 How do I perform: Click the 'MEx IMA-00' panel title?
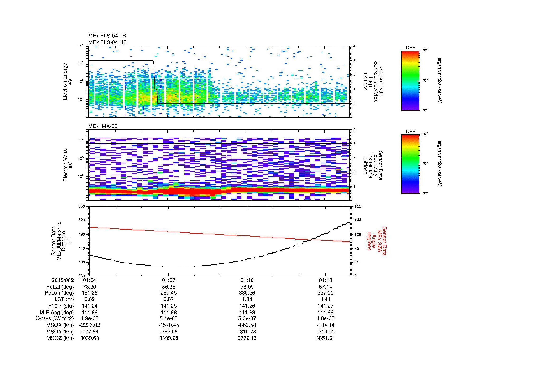103,126
